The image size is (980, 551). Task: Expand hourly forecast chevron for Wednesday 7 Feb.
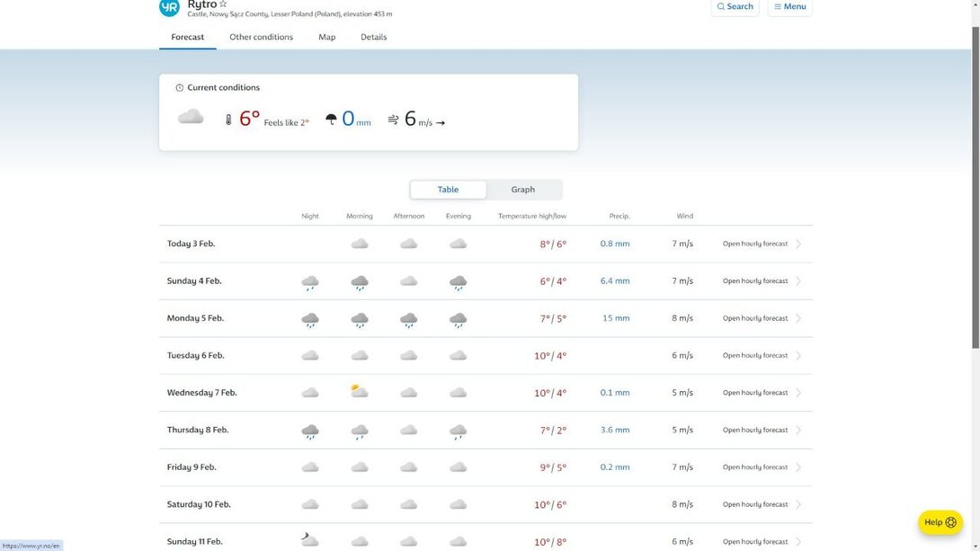[798, 392]
